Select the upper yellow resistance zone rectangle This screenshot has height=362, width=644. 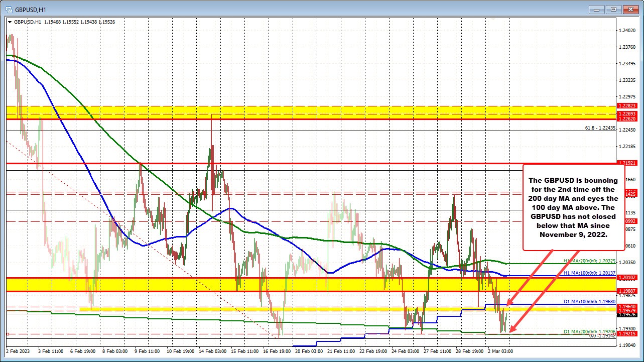[x=251, y=110]
